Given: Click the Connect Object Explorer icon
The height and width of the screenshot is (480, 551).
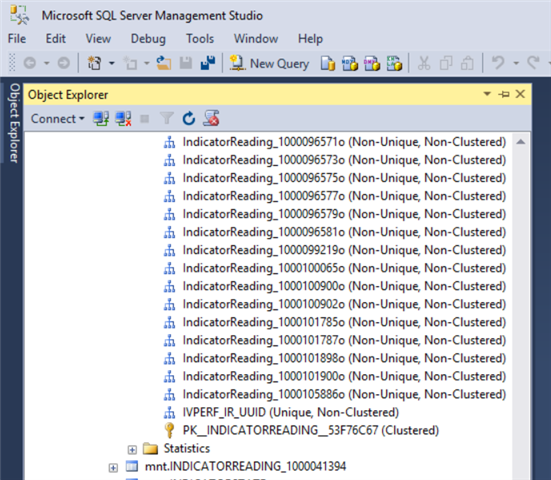Looking at the screenshot, I should 101,119.
